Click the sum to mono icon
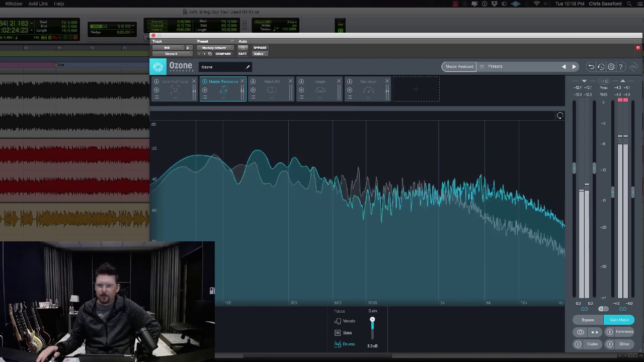This screenshot has height=362, width=644. tap(580, 332)
